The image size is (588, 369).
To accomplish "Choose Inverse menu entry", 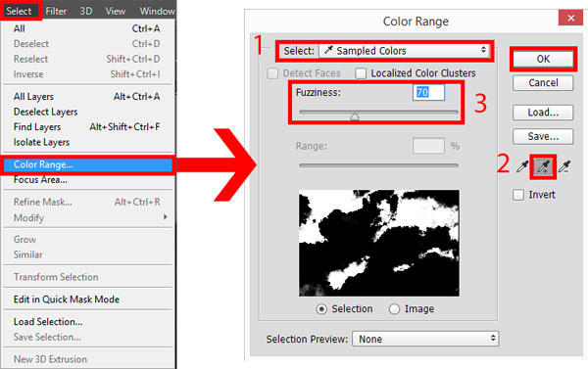I will [88, 74].
